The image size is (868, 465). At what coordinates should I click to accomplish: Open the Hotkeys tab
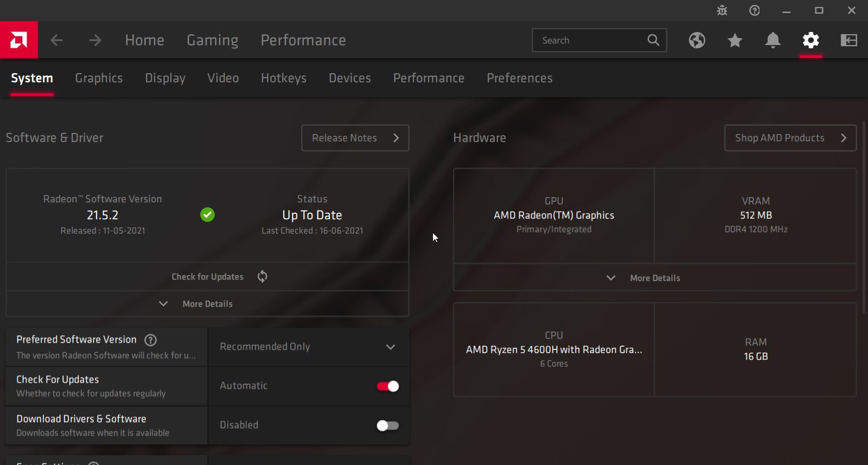pyautogui.click(x=283, y=78)
